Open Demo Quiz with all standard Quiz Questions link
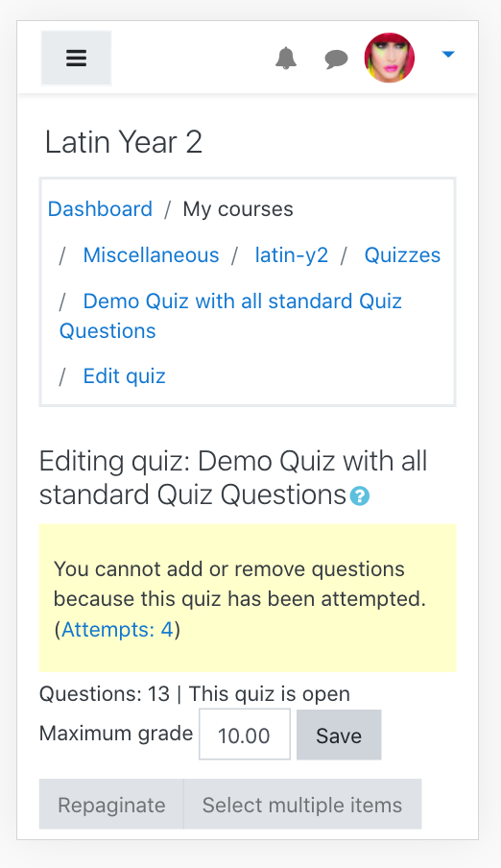The height and width of the screenshot is (868, 501). pyautogui.click(x=231, y=316)
